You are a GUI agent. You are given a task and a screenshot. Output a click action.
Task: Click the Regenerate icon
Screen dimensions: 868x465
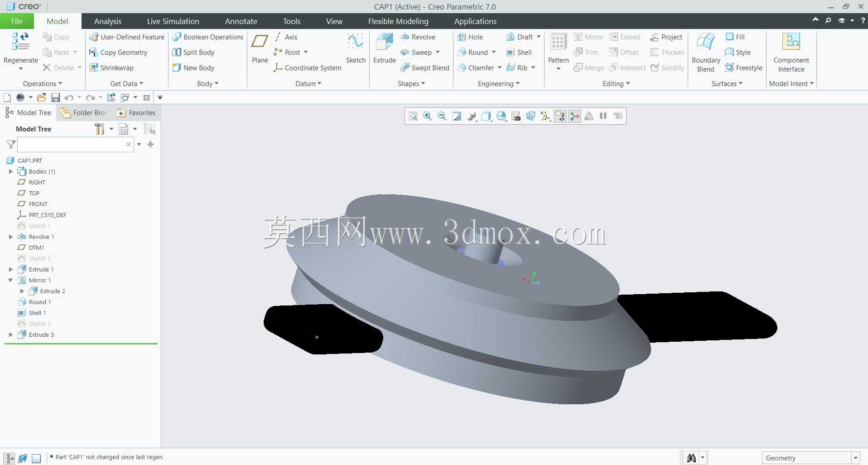20,41
